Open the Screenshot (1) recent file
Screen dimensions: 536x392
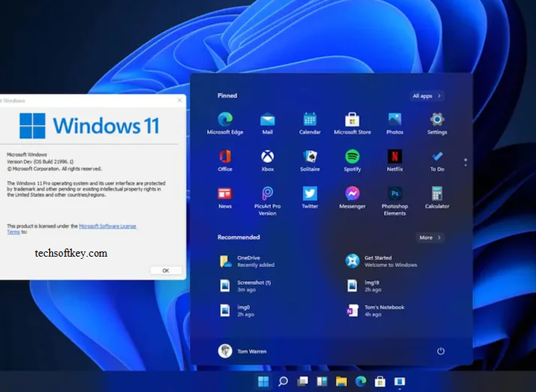(245, 286)
